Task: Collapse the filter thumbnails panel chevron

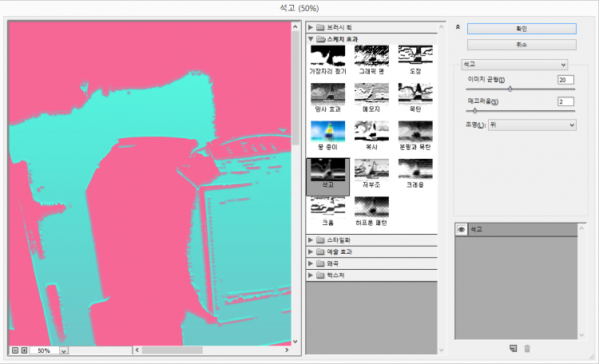Action: (457, 26)
